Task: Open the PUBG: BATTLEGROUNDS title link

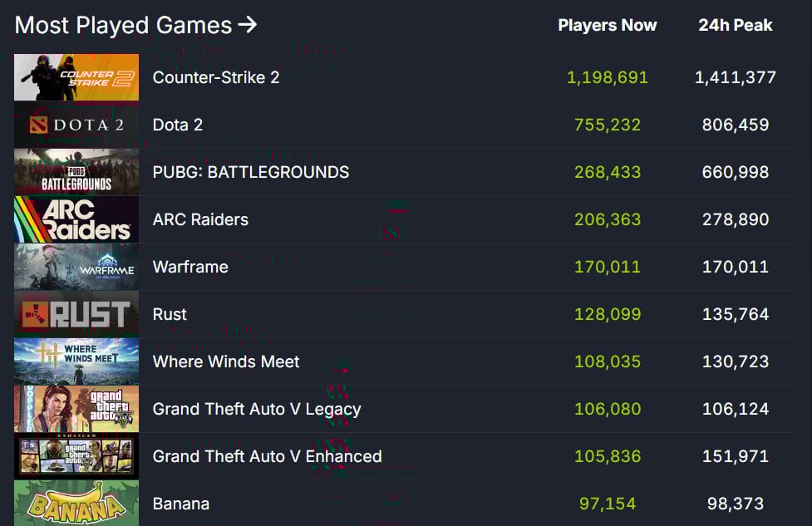Action: click(251, 172)
